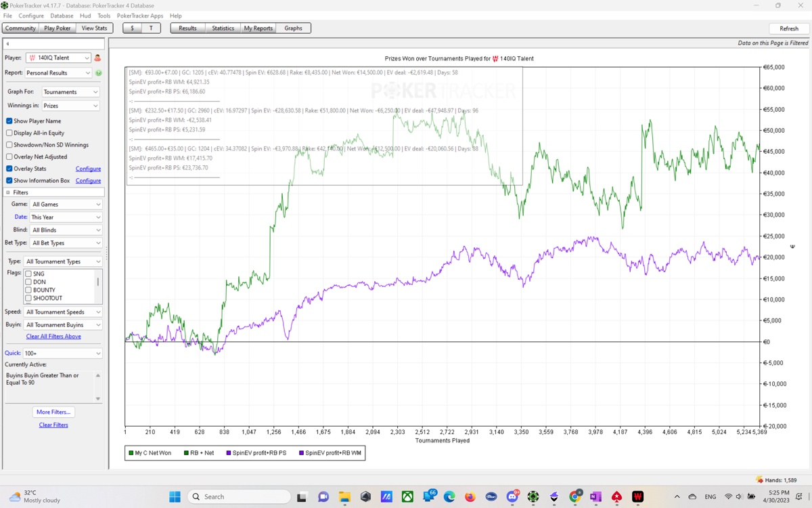This screenshot has width=812, height=508.
Task: Click the Clear All Filters Above link
Action: click(x=53, y=337)
